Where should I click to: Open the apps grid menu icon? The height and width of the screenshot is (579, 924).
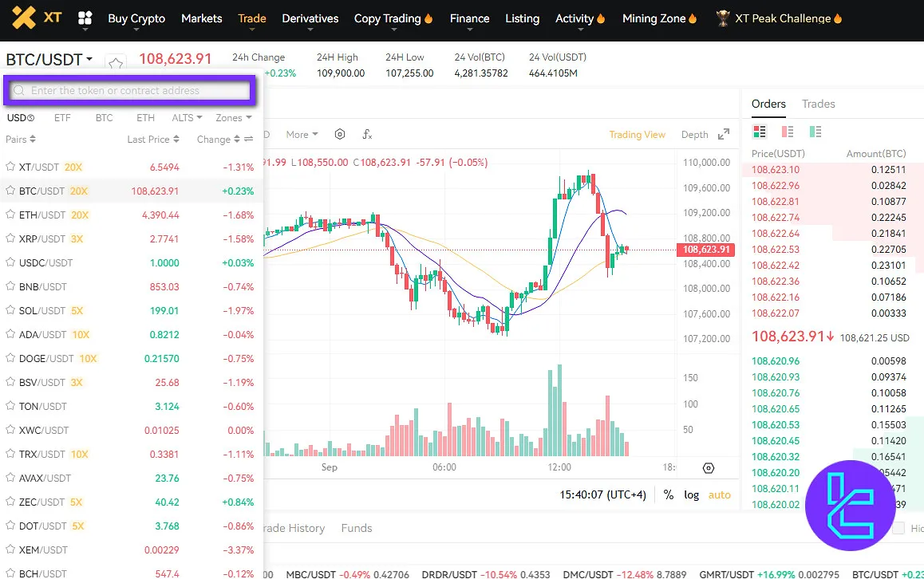pos(85,18)
